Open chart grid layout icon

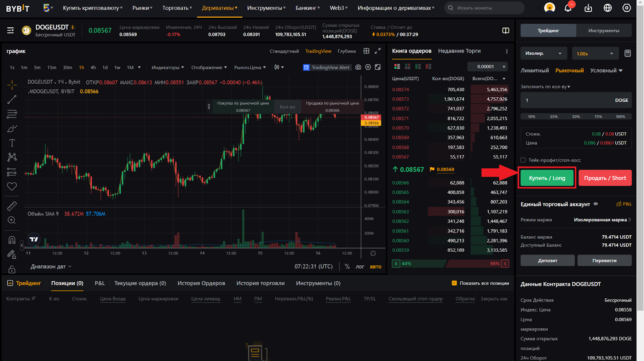click(366, 51)
